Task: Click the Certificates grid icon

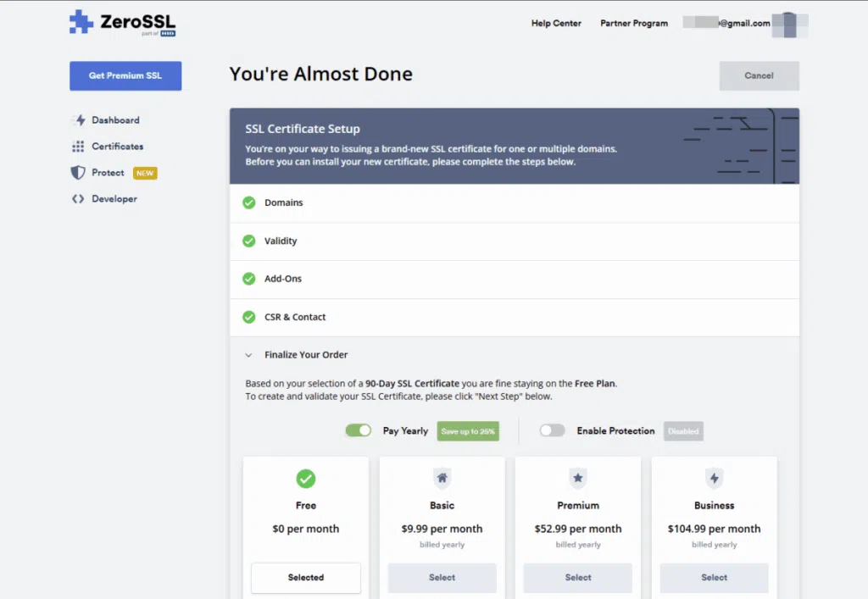Action: pyautogui.click(x=78, y=147)
